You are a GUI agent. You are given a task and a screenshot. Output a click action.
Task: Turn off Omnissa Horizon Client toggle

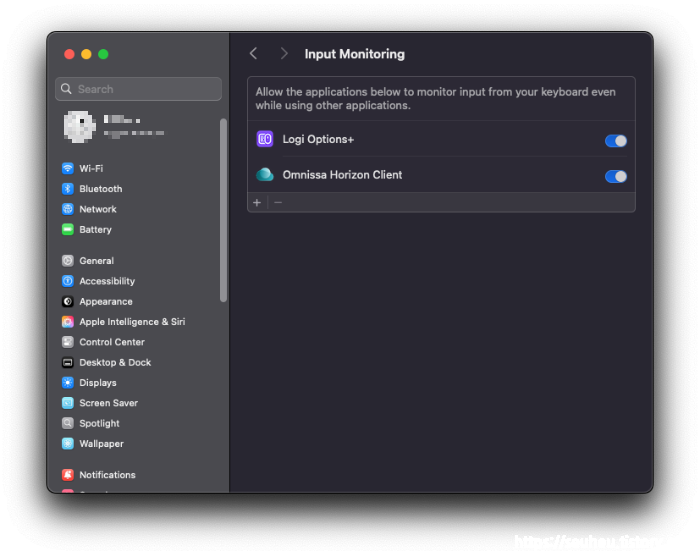click(x=616, y=176)
